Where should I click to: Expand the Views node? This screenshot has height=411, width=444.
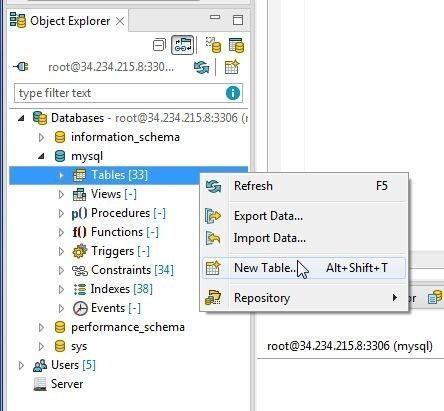[61, 194]
